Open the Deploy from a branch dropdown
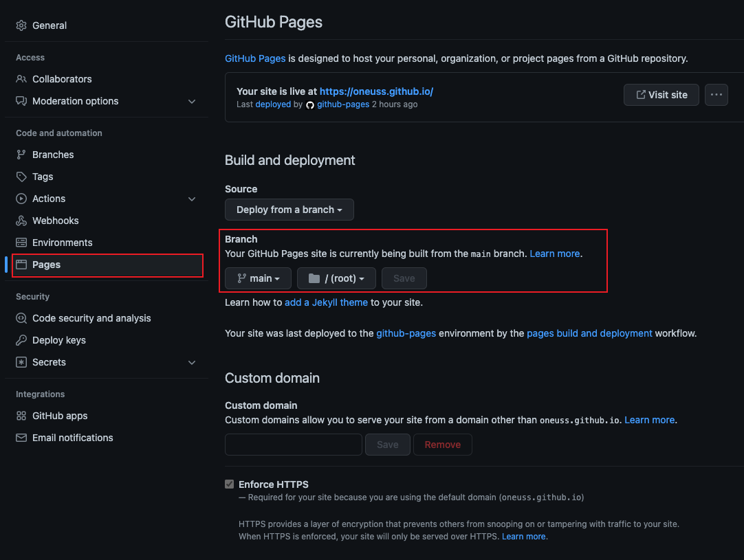Image resolution: width=744 pixels, height=560 pixels. pyautogui.click(x=289, y=210)
